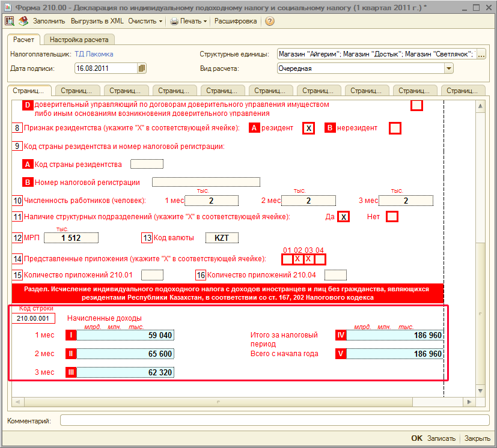497x448 pixels.
Task: Tick the Нет box for structural subdivisions
Action: coord(392,217)
